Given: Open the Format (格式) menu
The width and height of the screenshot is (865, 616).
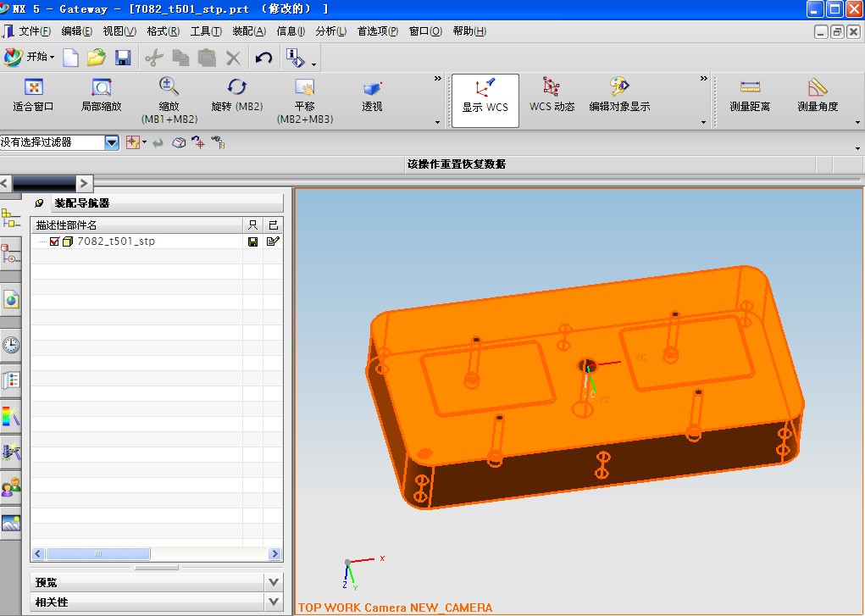Looking at the screenshot, I should [x=164, y=31].
